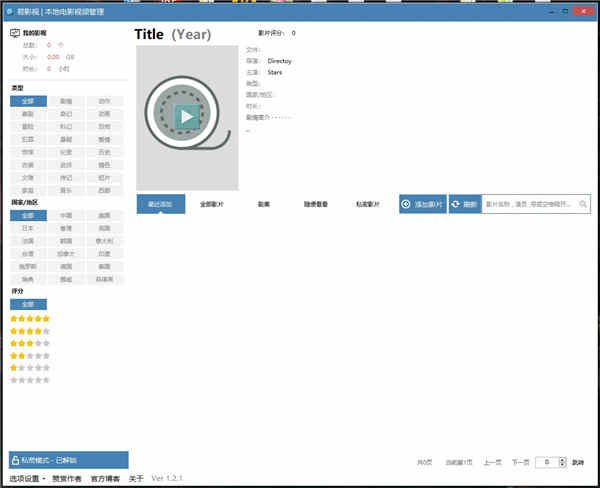Viewport: 600px width, 488px height.
Task: Filter genre by 短片
Action: click(x=104, y=178)
